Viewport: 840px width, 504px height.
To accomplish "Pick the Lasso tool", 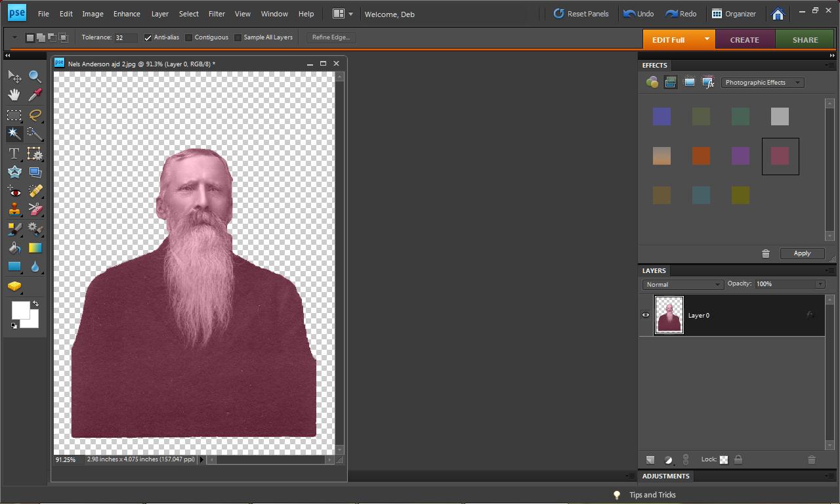I will (x=35, y=115).
